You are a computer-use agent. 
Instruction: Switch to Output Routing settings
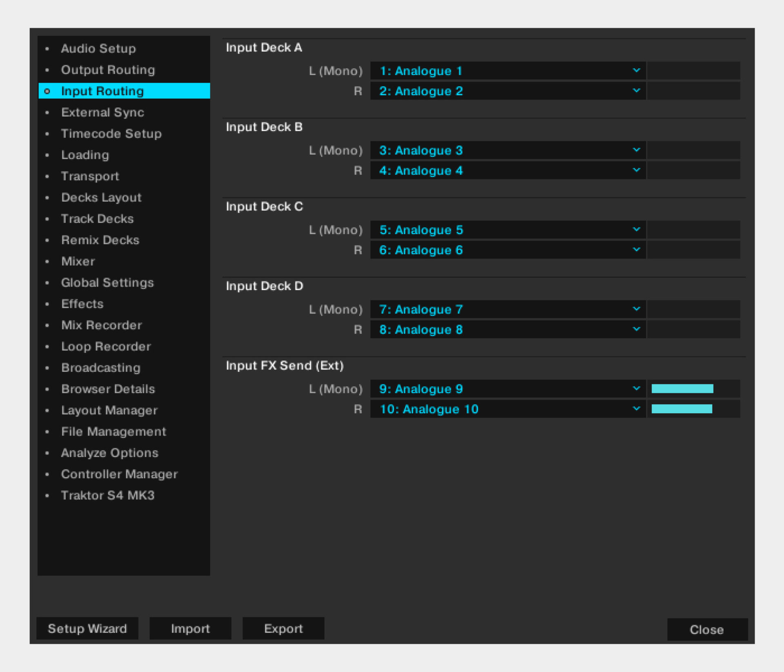point(108,70)
